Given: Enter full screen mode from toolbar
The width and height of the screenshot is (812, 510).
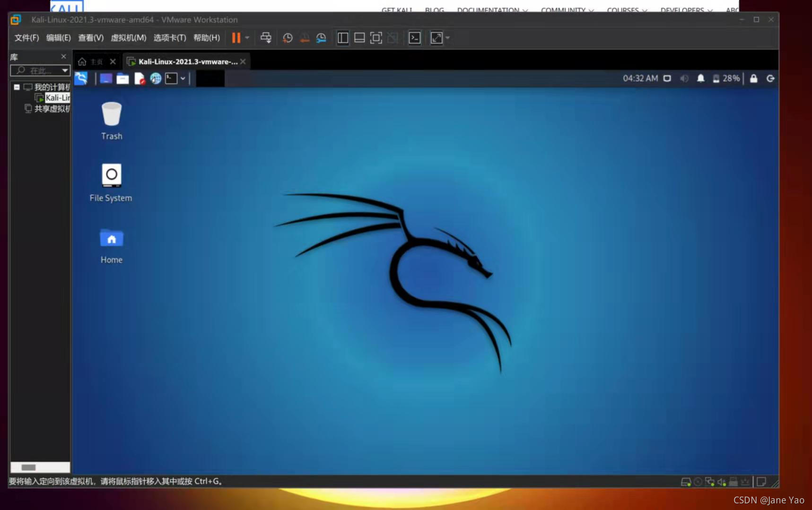Looking at the screenshot, I should (x=376, y=38).
